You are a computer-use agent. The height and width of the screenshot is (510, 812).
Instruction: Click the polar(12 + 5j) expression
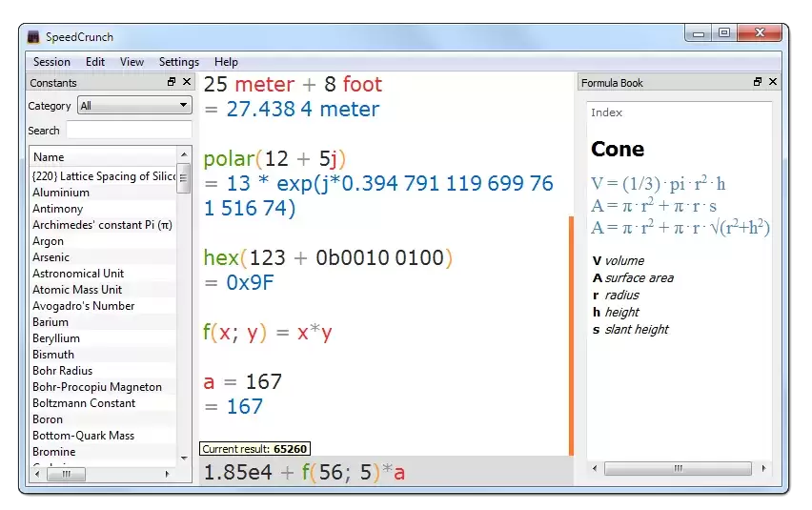[x=274, y=159]
